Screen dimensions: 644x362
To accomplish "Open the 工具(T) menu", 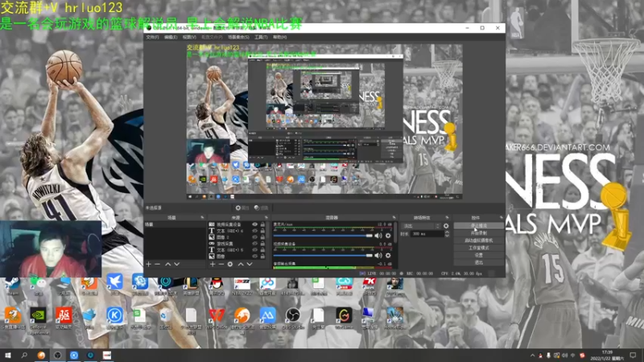I will tap(261, 37).
